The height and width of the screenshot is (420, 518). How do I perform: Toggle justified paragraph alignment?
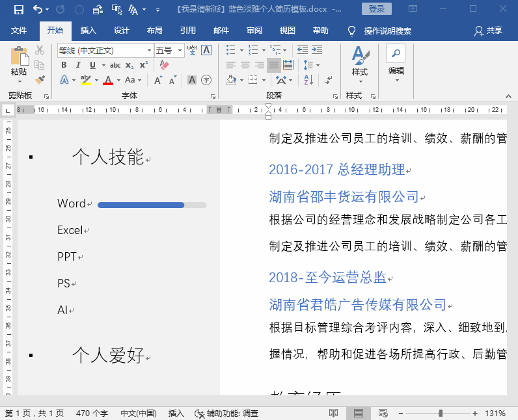point(273,65)
